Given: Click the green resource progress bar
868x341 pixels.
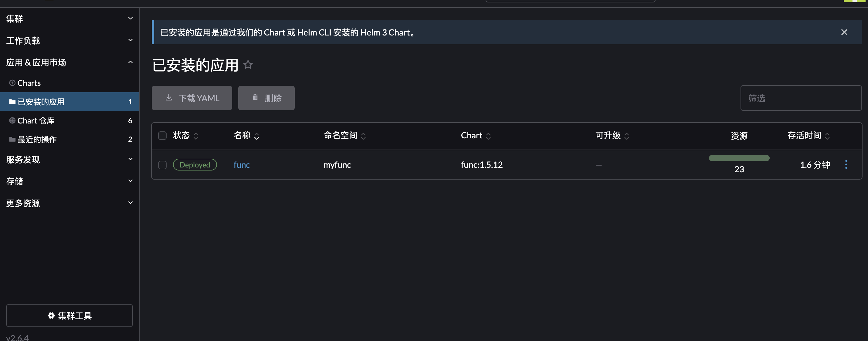Looking at the screenshot, I should point(739,158).
